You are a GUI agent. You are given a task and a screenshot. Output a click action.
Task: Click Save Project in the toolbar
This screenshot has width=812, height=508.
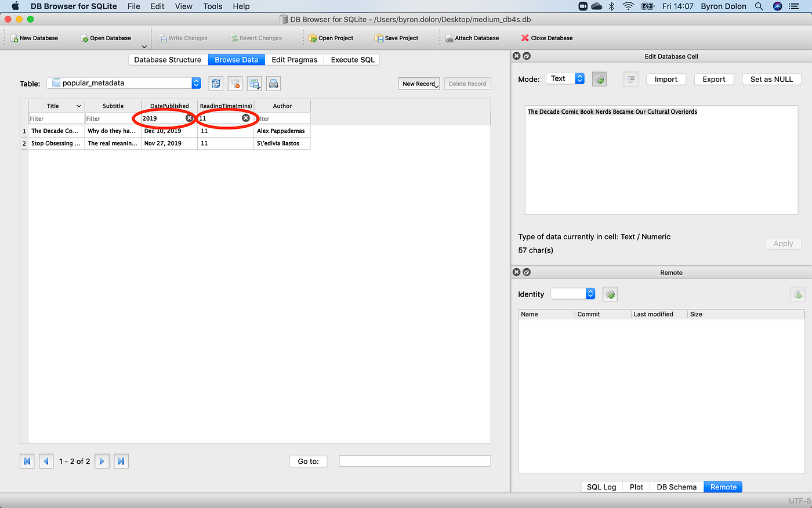pos(397,38)
